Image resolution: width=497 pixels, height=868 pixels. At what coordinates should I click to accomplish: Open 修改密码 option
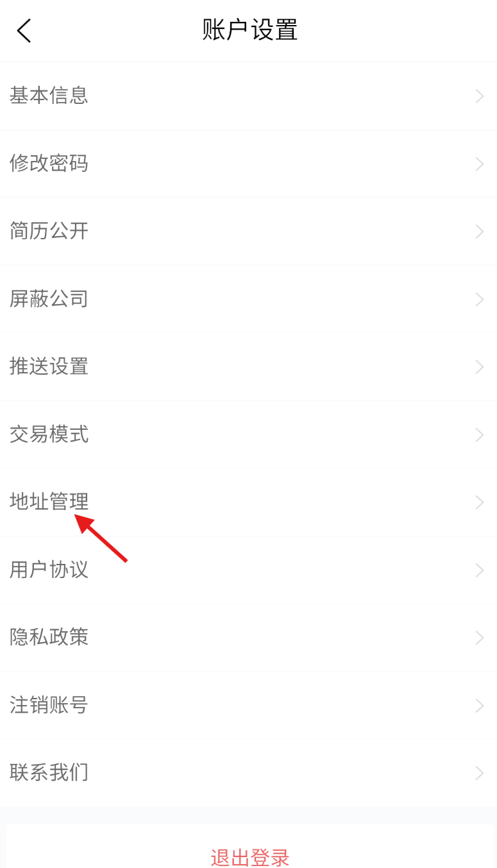248,164
